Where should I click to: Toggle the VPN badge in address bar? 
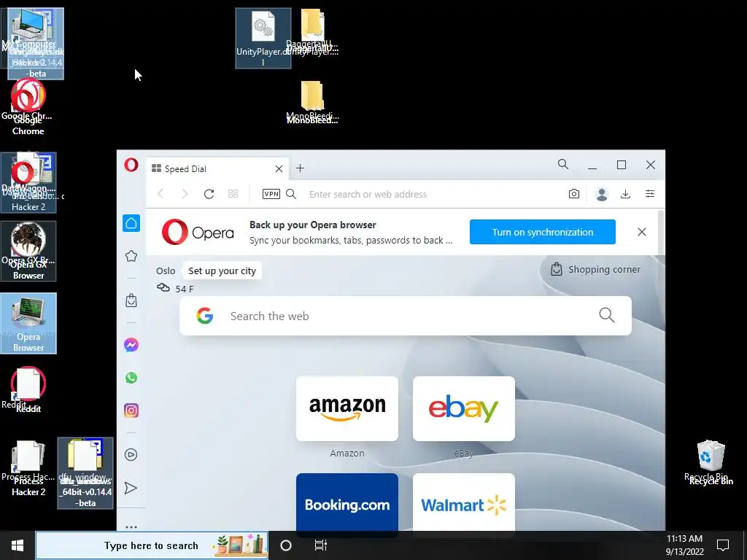(x=271, y=194)
